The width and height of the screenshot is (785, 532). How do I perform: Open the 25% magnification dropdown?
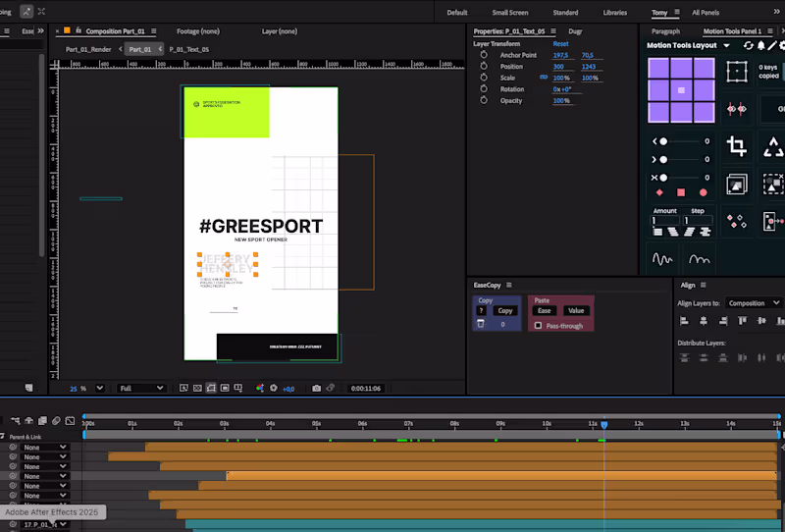point(100,388)
